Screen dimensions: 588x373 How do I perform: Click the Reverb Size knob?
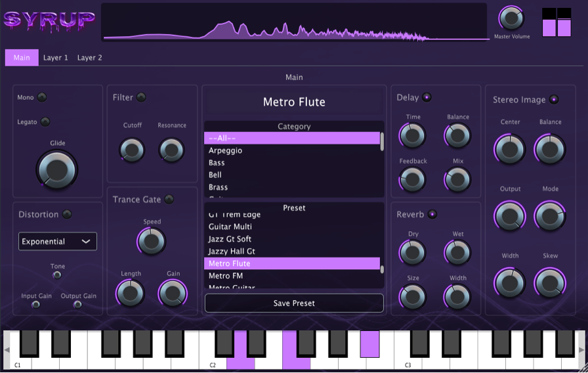413,296
